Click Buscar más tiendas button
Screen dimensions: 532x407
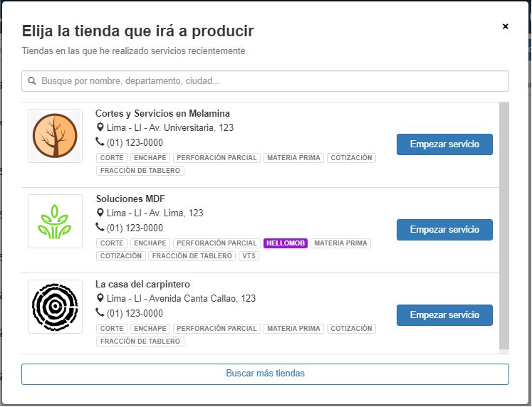point(265,374)
